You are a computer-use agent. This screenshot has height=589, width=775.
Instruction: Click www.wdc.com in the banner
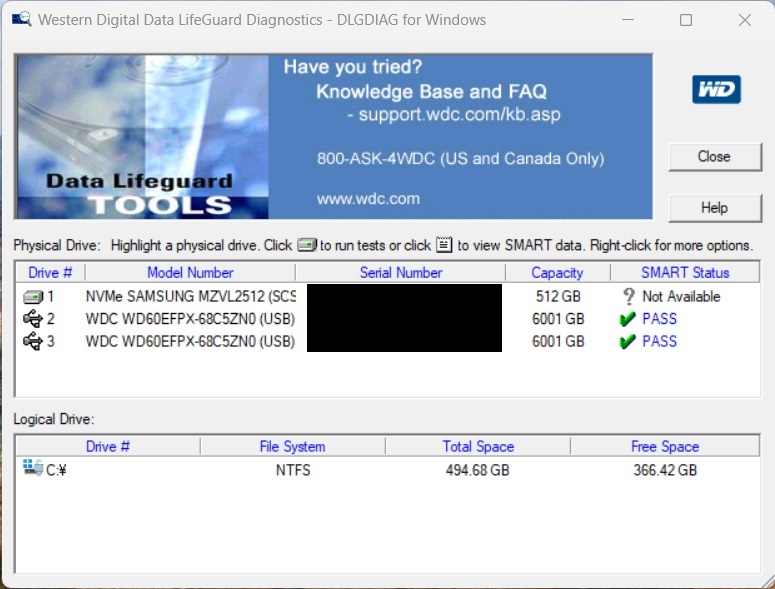click(x=368, y=199)
